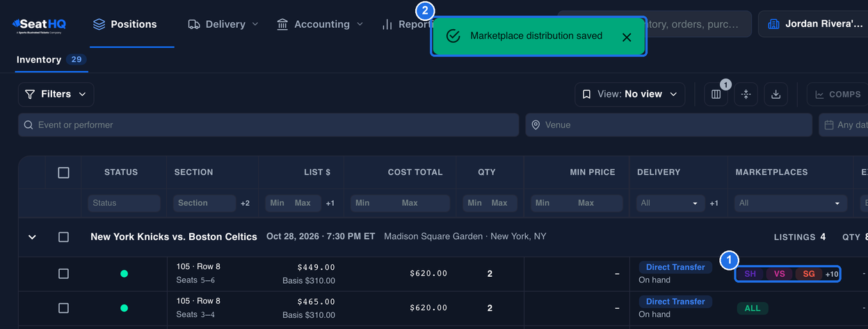Toggle the Knicks vs. Celtics event checkbox
The image size is (868, 329).
[x=63, y=237]
